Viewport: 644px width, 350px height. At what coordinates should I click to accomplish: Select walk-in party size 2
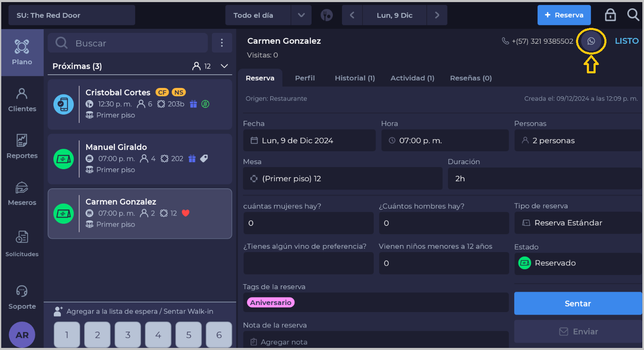97,335
